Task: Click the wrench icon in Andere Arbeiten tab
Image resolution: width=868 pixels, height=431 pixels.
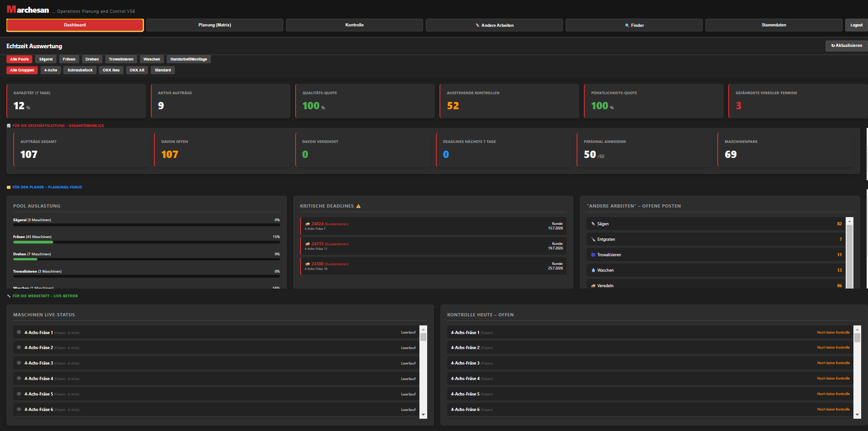Action: click(477, 25)
